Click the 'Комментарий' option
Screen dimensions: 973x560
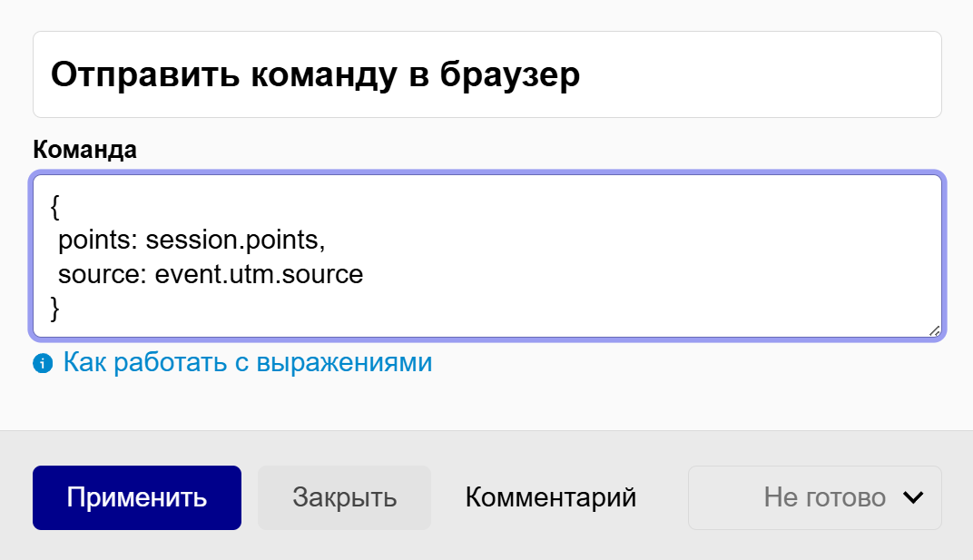pos(551,497)
